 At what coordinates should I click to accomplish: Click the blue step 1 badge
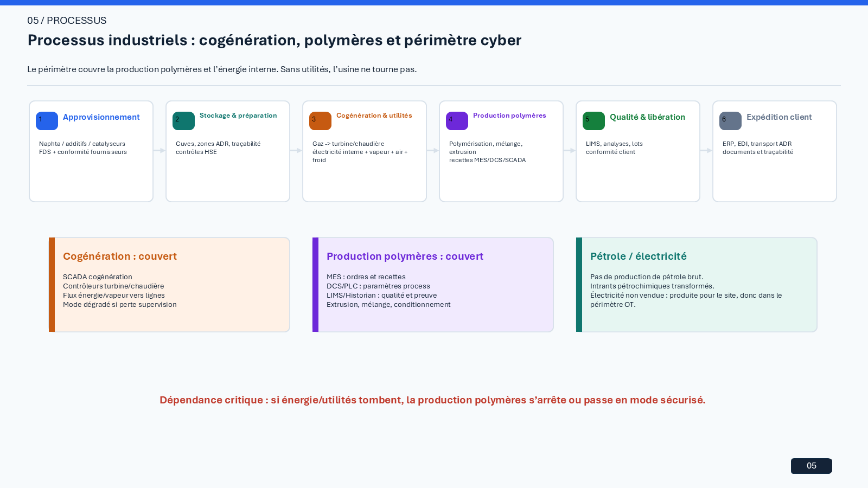point(47,121)
